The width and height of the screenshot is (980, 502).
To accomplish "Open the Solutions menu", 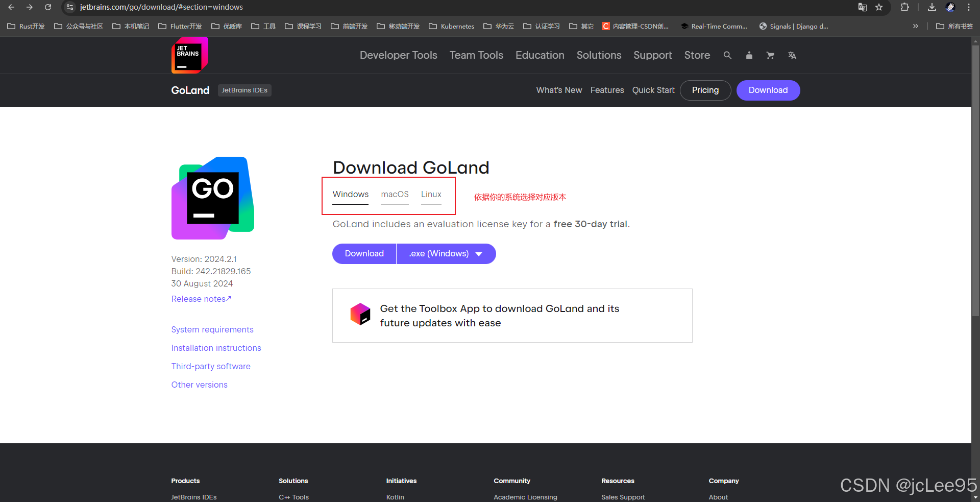I will click(599, 55).
